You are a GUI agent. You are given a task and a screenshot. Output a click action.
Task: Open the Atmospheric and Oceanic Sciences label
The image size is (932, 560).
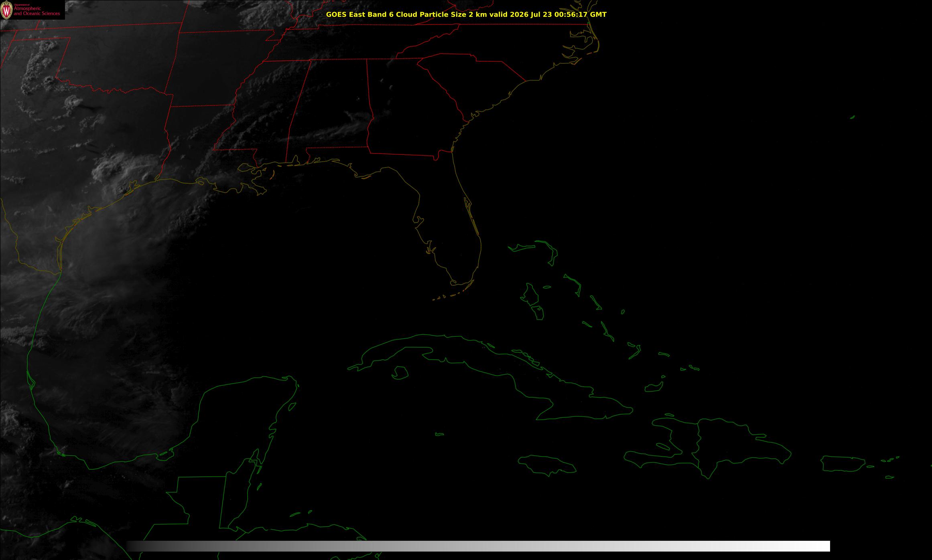[x=37, y=11]
